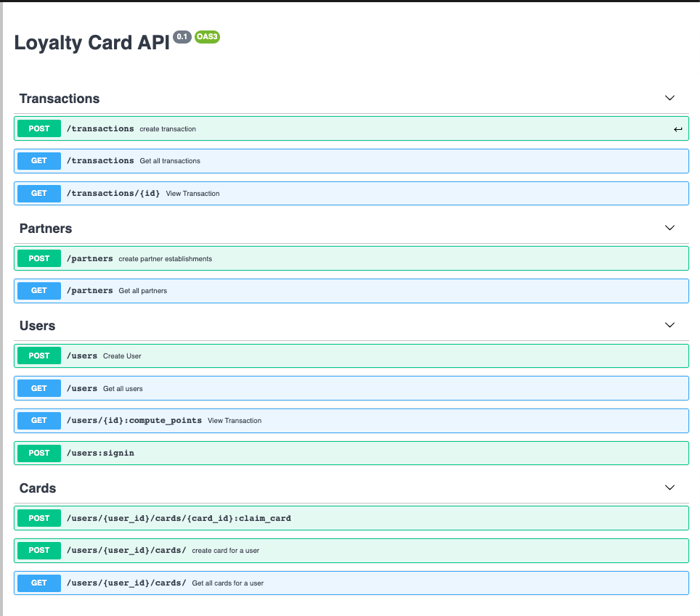Open the POST /transactions path
The image size is (700, 616).
pyautogui.click(x=100, y=128)
